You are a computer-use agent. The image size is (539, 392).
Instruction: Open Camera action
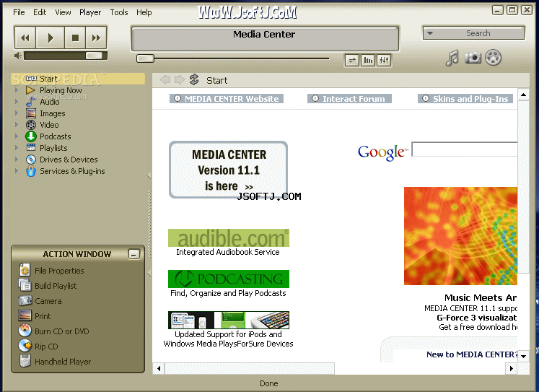(x=40, y=301)
